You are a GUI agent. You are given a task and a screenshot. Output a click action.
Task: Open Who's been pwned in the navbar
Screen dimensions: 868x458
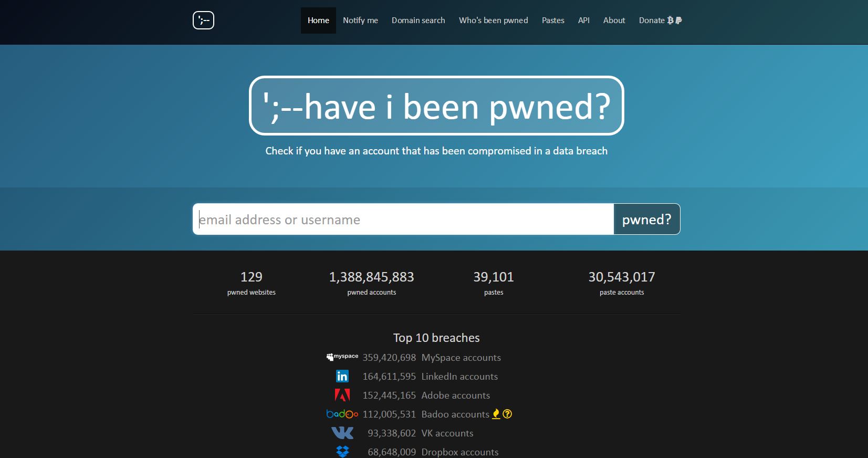[494, 20]
